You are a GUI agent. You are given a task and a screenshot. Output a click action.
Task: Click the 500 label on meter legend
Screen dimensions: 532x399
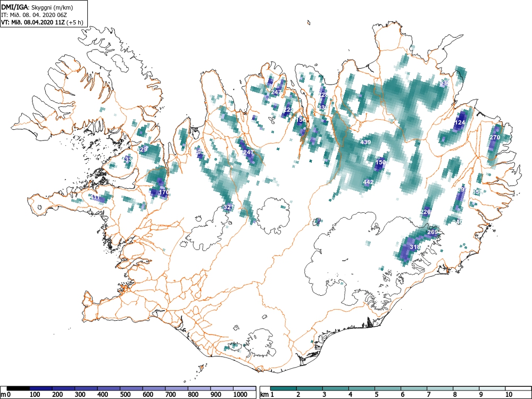click(x=125, y=395)
